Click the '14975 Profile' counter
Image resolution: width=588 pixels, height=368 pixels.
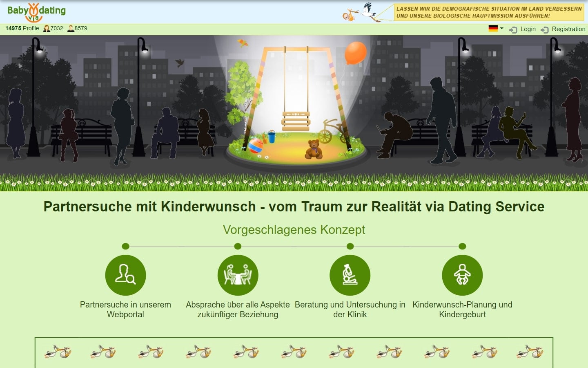click(22, 29)
